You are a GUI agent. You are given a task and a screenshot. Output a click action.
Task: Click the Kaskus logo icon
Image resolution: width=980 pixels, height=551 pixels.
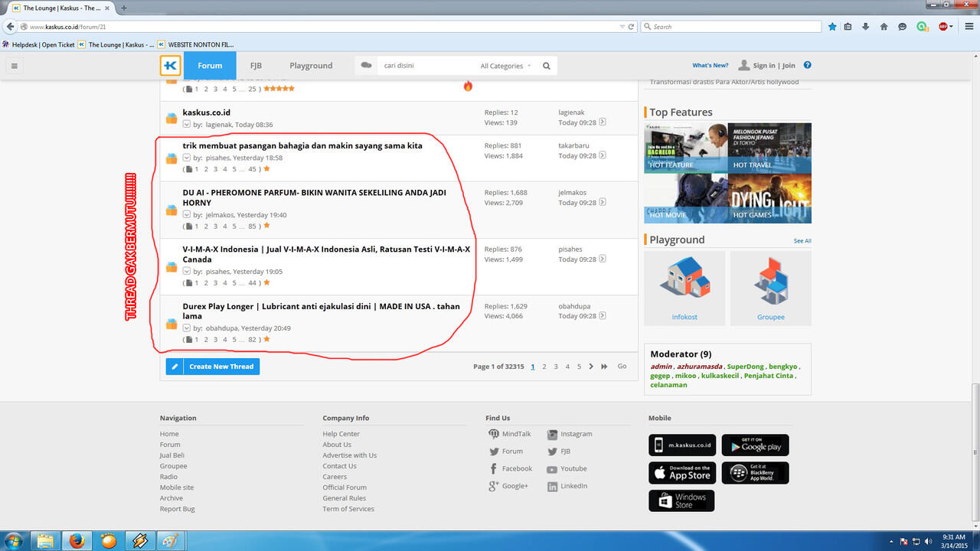171,65
